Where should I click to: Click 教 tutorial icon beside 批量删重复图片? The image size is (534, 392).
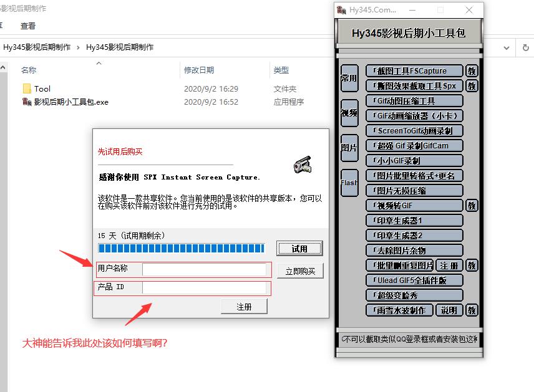pos(472,265)
